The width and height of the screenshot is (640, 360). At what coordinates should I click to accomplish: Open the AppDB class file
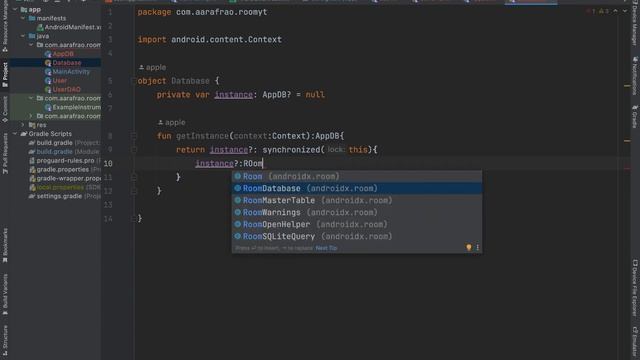pos(63,54)
